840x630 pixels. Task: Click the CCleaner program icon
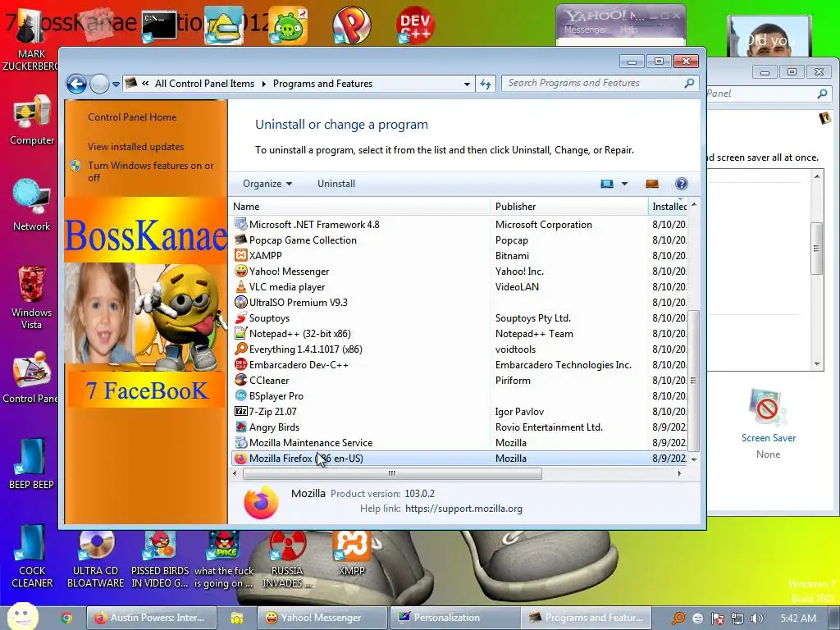(241, 380)
